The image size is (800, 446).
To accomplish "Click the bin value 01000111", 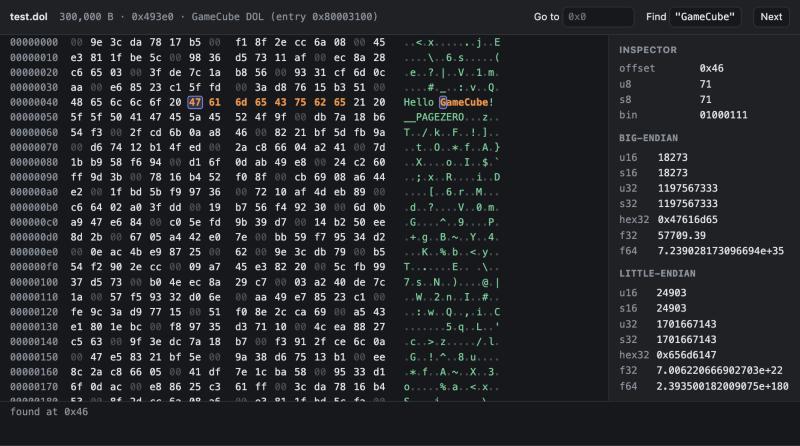I will tap(723, 115).
